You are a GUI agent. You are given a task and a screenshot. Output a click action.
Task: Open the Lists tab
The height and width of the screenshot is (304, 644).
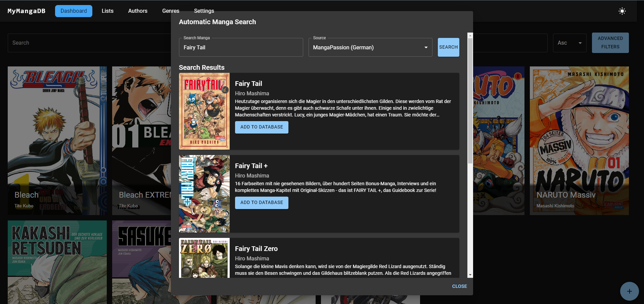(107, 11)
